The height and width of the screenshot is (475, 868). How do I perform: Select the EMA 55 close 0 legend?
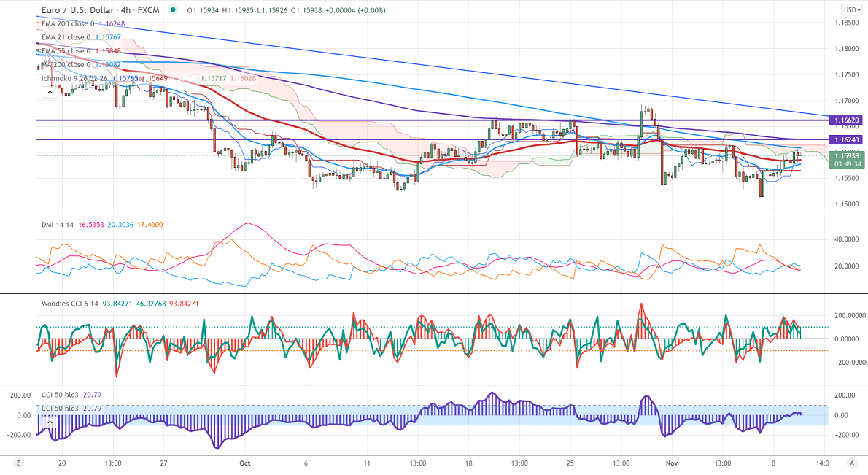tap(66, 51)
